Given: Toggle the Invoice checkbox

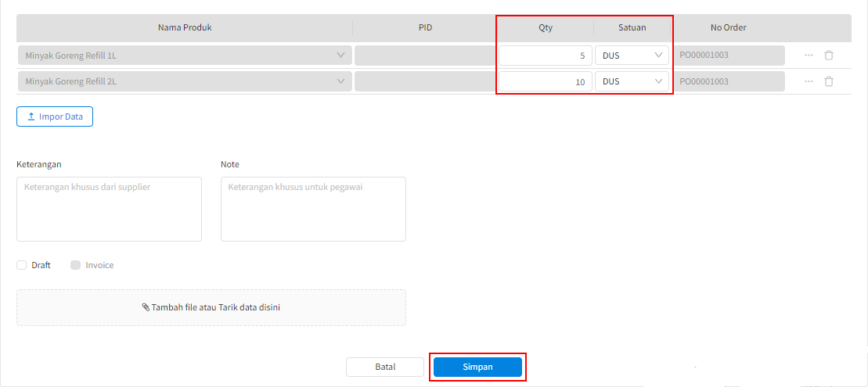Looking at the screenshot, I should [76, 265].
